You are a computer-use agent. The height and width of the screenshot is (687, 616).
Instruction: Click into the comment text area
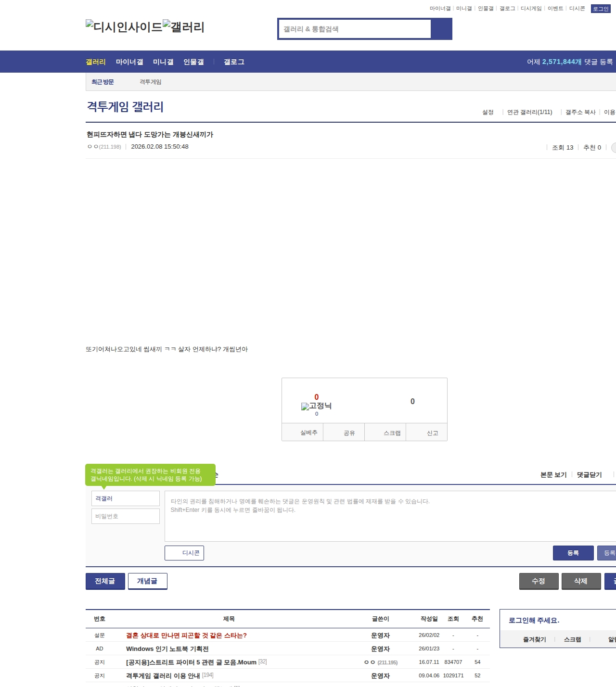click(x=390, y=516)
